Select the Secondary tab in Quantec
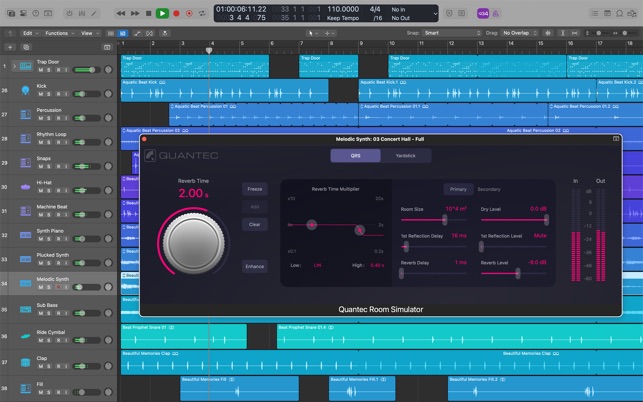 click(489, 189)
